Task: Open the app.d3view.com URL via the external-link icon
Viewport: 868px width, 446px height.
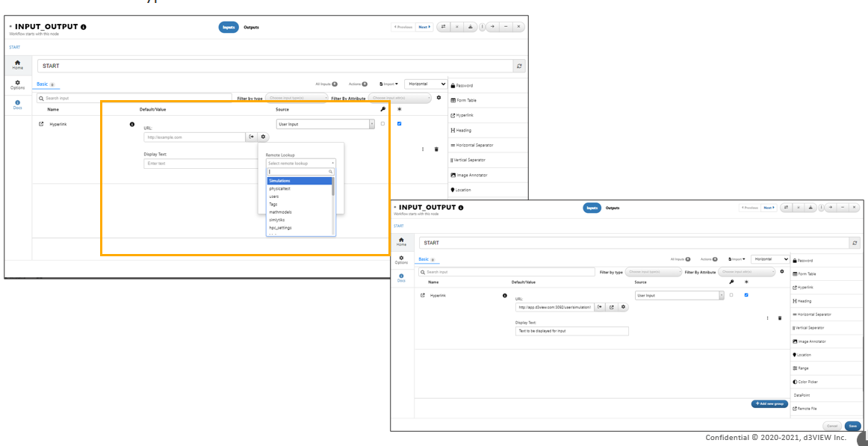Action: (x=612, y=306)
